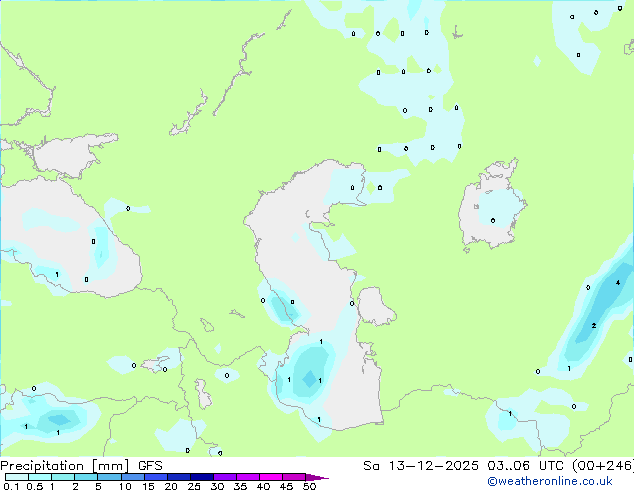Viewport: 634px width, 490px height.
Task: Click the 0.5–1 mm legend color swatch
Action: pos(40,477)
